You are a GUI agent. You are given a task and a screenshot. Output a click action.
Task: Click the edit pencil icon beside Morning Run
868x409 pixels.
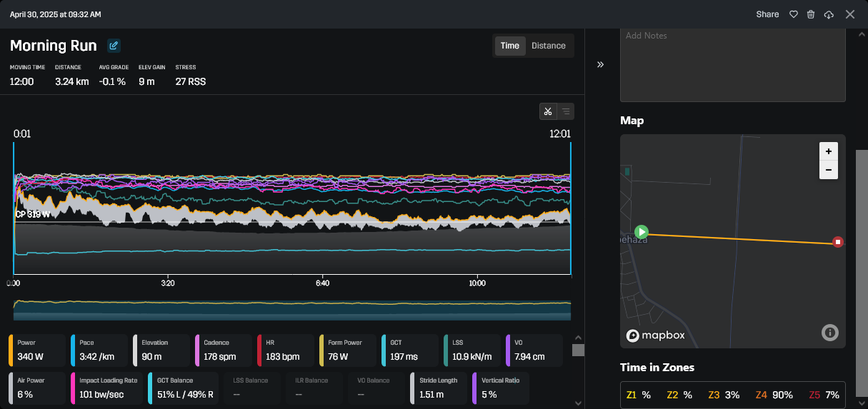[x=114, y=46]
